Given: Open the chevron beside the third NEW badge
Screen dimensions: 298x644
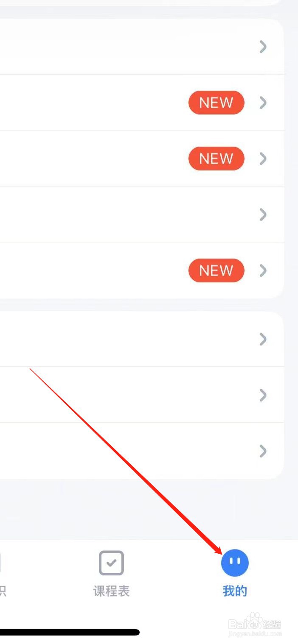Looking at the screenshot, I should click(x=263, y=270).
